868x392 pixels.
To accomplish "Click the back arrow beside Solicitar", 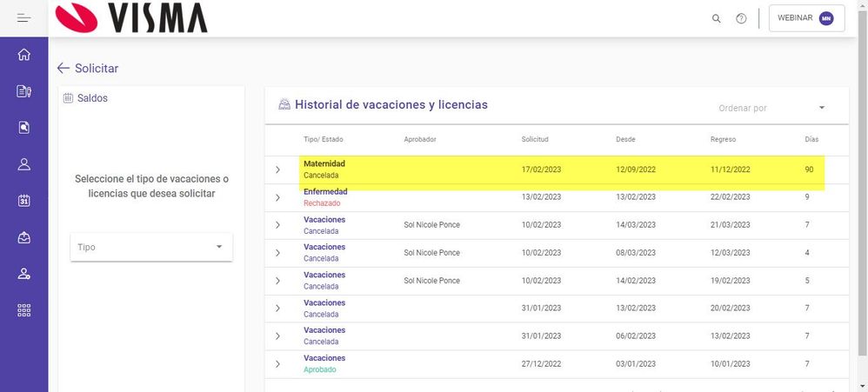I will (x=63, y=68).
